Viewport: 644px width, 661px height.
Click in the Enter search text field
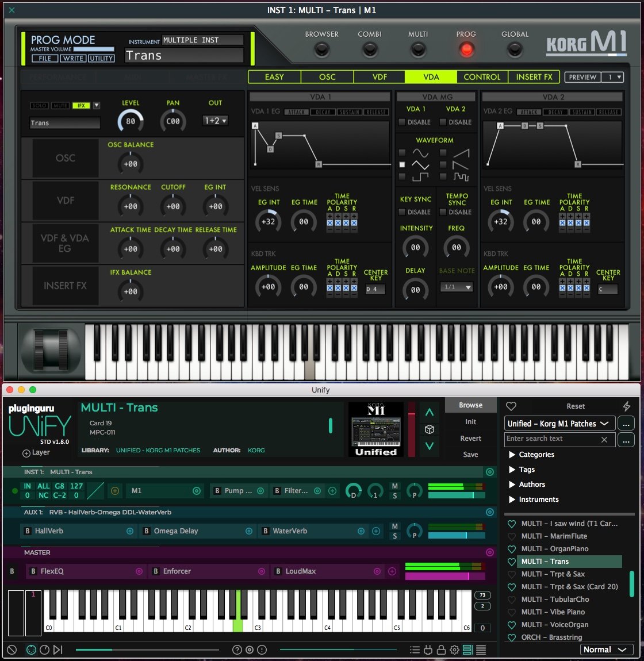553,439
